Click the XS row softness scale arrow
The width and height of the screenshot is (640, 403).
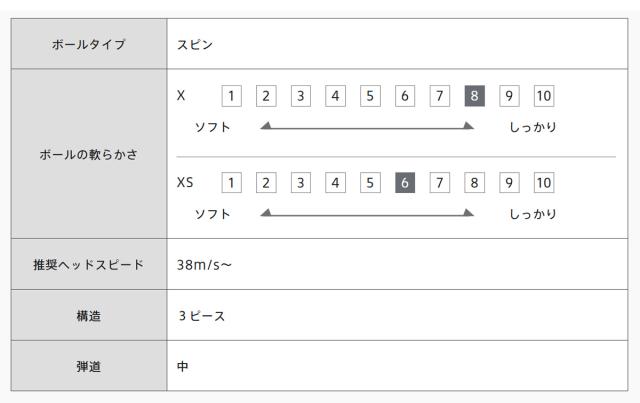click(366, 213)
